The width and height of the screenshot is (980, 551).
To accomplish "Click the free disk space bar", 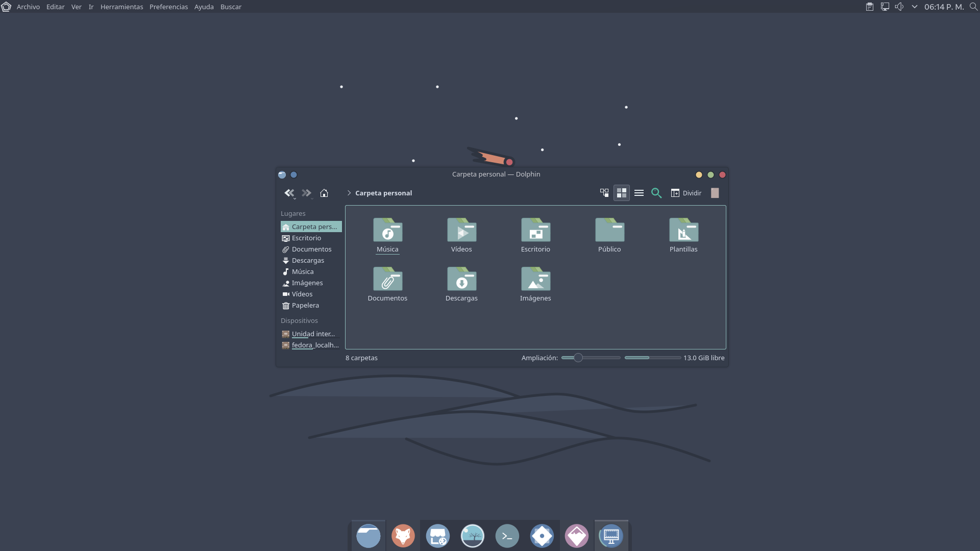I will (x=653, y=358).
